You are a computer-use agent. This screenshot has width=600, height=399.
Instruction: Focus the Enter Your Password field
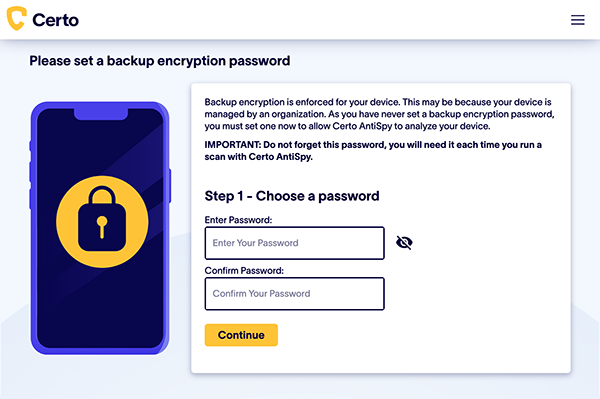(x=295, y=243)
